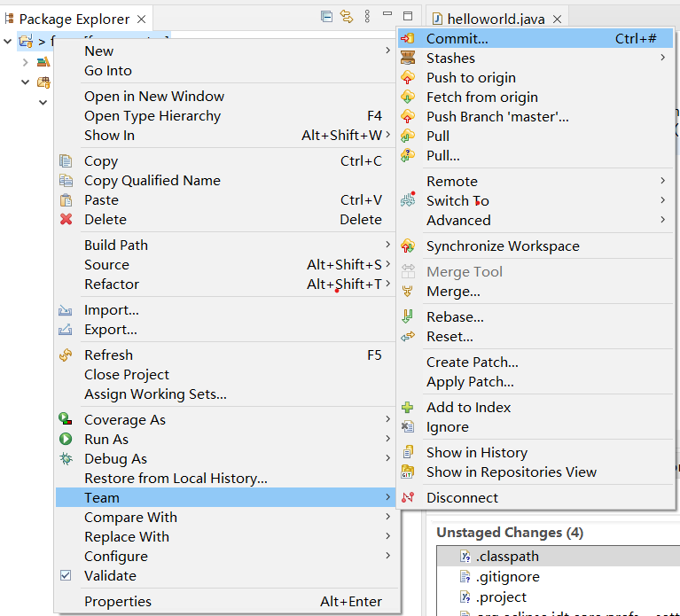Image resolution: width=680 pixels, height=616 pixels.
Task: Expand the Remote submenu arrow
Action: (662, 181)
